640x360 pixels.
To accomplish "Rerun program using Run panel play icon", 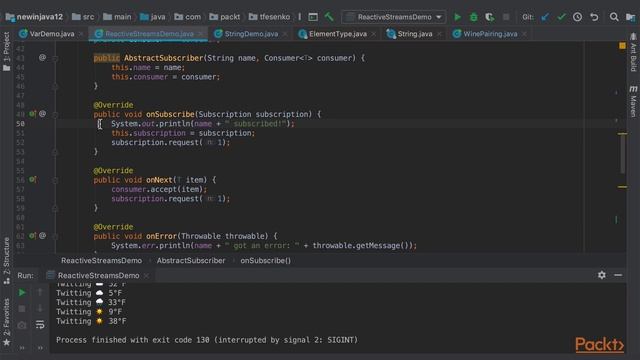I will click(x=22, y=293).
